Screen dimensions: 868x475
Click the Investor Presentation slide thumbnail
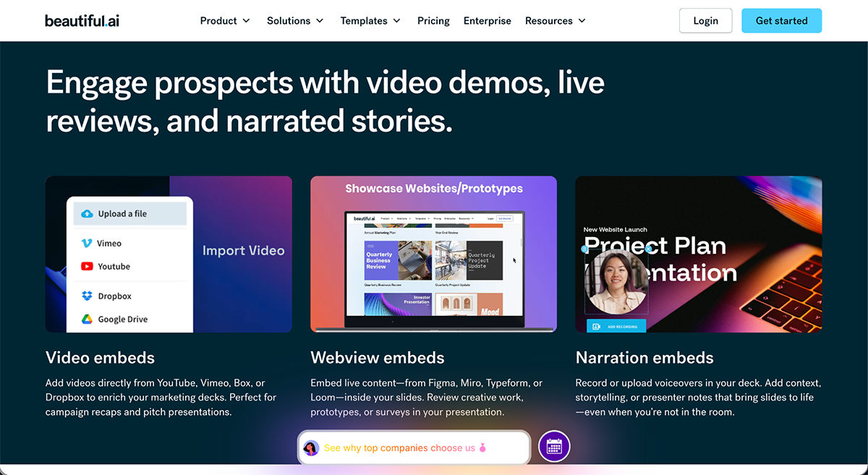[398, 304]
